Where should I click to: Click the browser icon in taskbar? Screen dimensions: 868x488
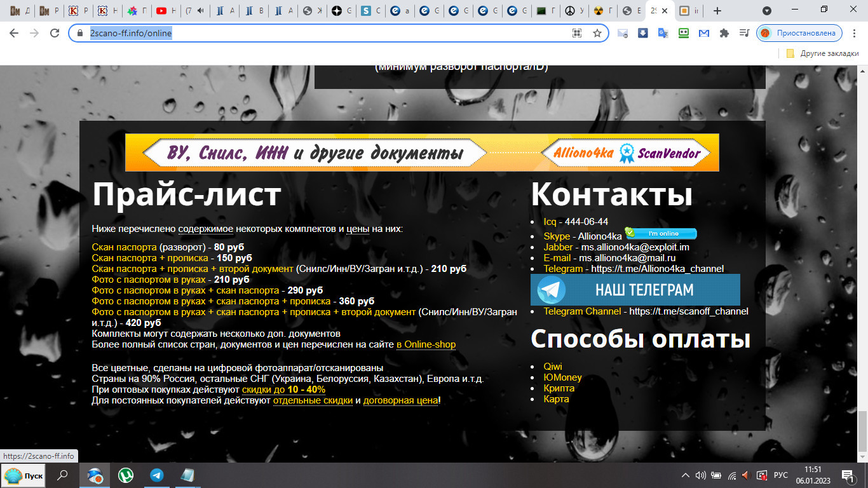click(x=95, y=475)
